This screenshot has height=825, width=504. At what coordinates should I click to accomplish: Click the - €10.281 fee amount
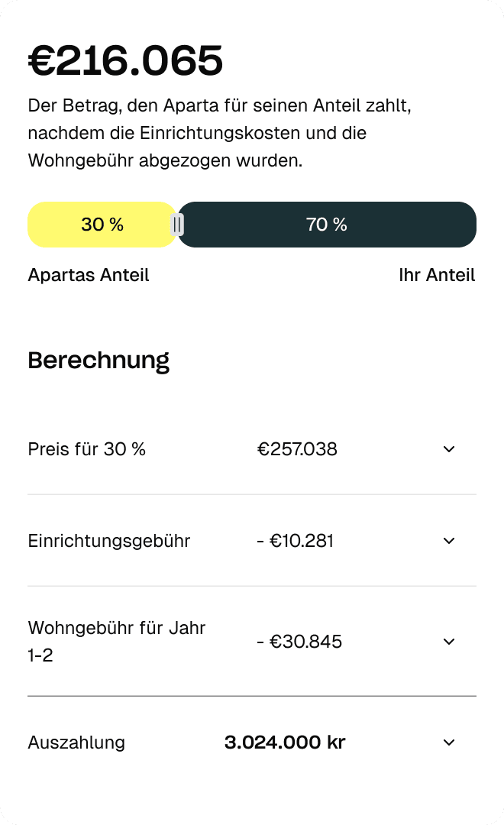point(296,541)
